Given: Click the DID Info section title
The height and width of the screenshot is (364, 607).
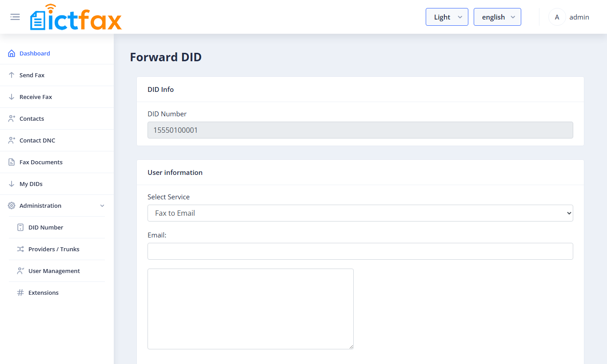Looking at the screenshot, I should 161,89.
